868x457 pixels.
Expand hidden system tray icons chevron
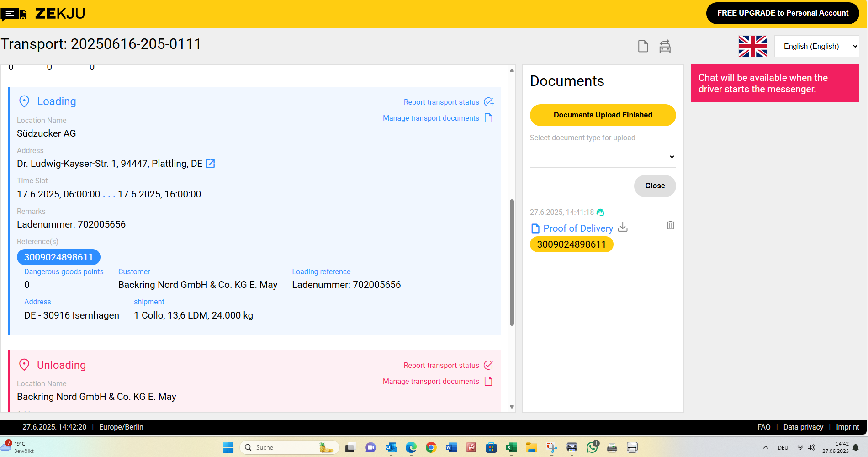coord(766,447)
